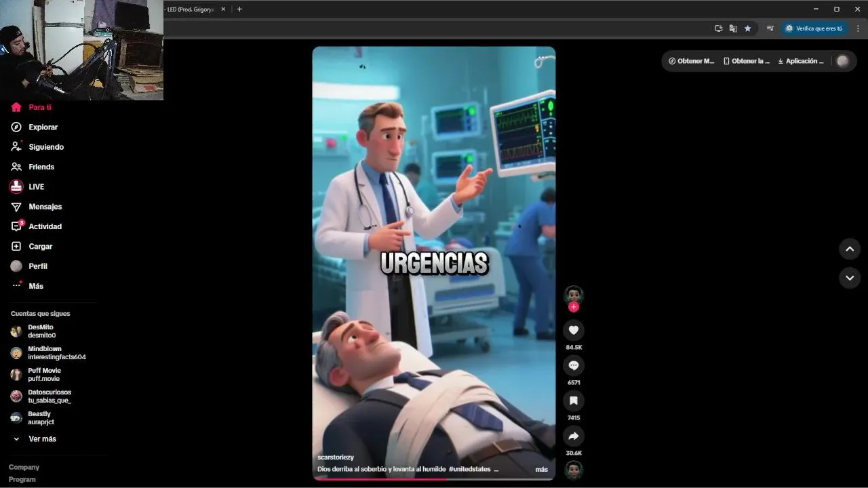Open the profile avatar in the top bar
Image resolution: width=868 pixels, height=488 pixels.
coord(843,61)
